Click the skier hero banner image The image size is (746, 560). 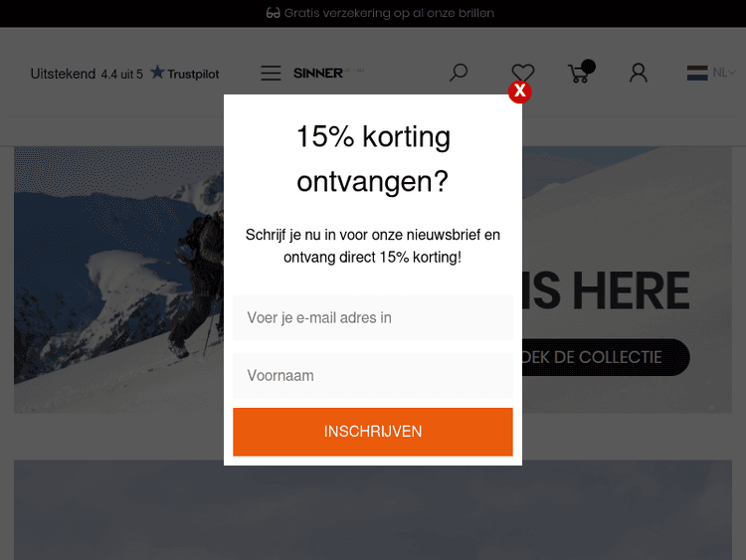(119, 280)
